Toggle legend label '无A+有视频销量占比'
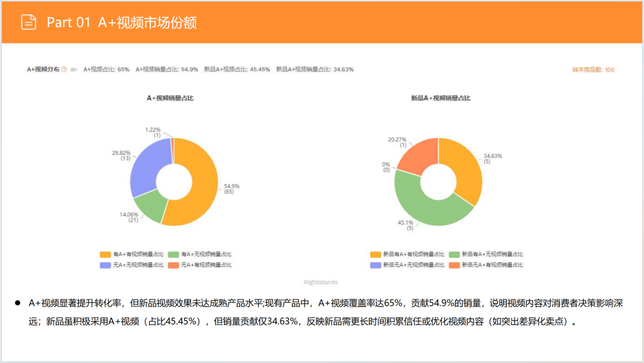 (x=206, y=265)
